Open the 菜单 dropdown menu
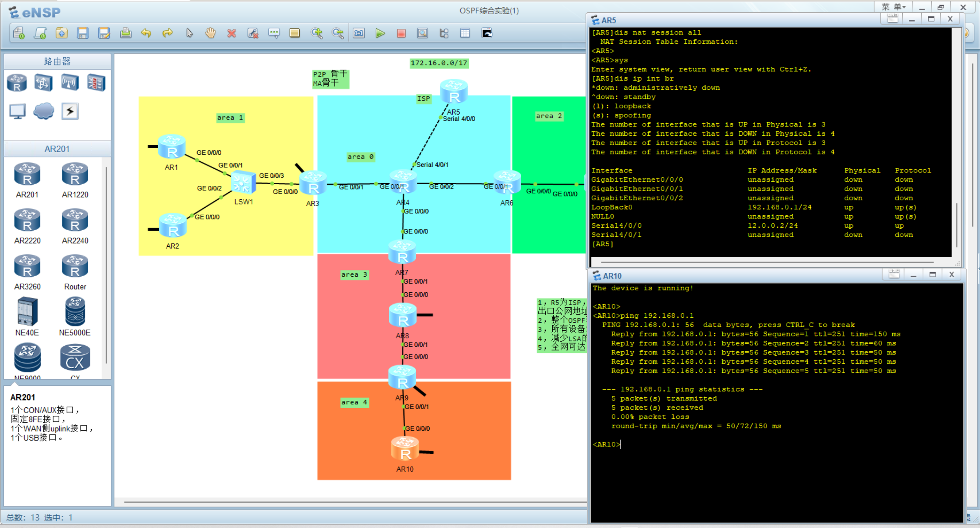This screenshot has height=528, width=980. point(893,7)
